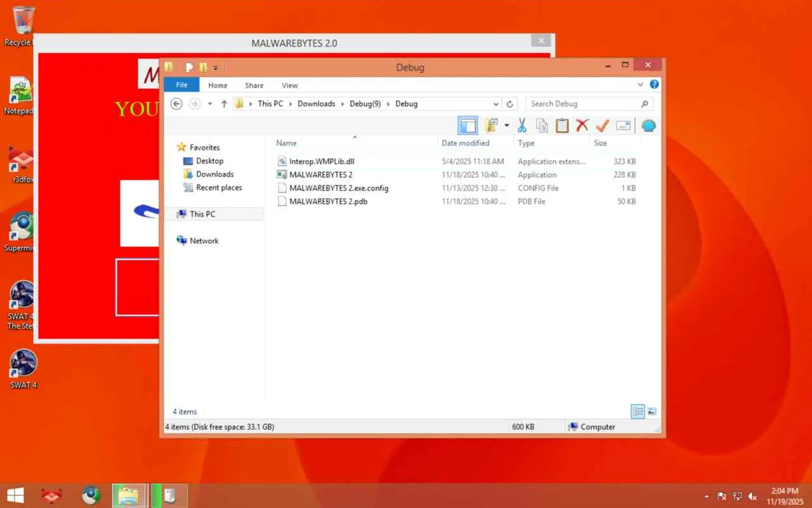Click the title bar folder system icon
812x508 pixels.
point(169,67)
